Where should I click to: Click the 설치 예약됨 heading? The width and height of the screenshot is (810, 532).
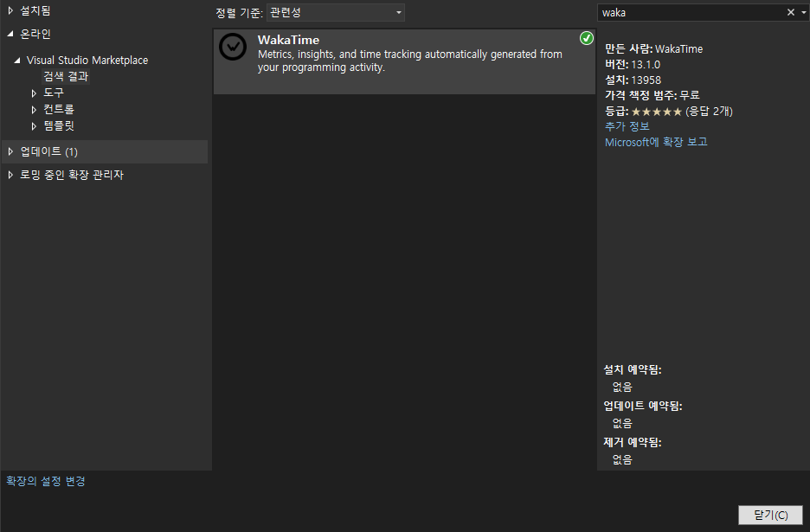click(x=633, y=370)
